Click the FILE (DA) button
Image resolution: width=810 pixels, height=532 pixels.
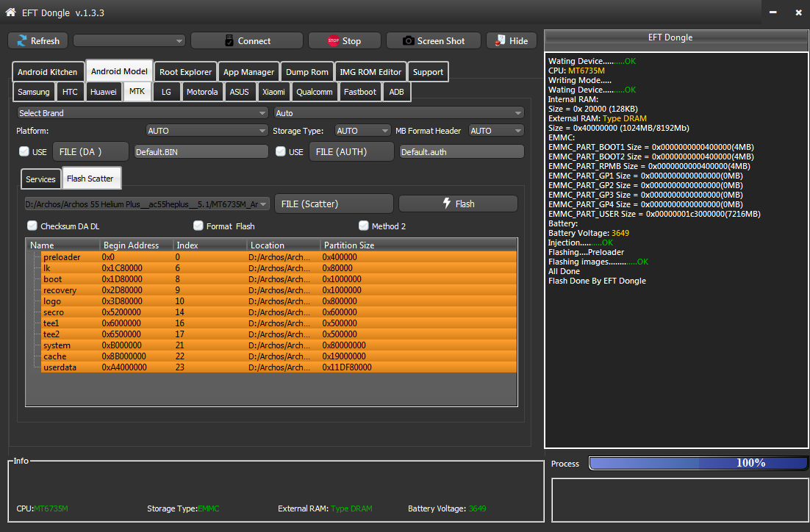click(90, 152)
